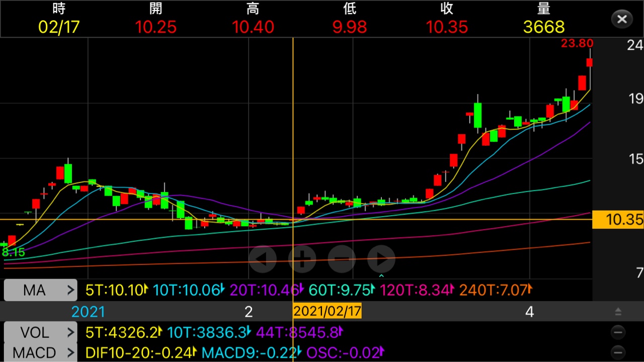Select the 5T moving average value
The image size is (644, 362).
(x=116, y=290)
